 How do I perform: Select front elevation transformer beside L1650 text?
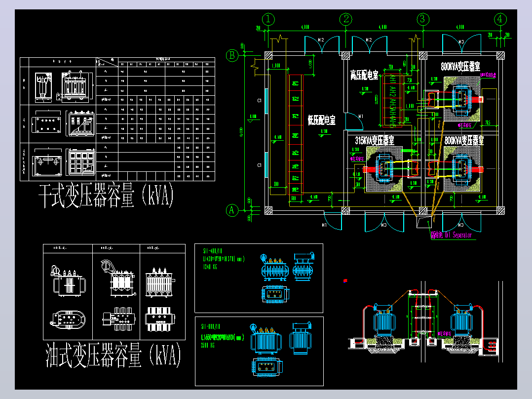(x=266, y=339)
